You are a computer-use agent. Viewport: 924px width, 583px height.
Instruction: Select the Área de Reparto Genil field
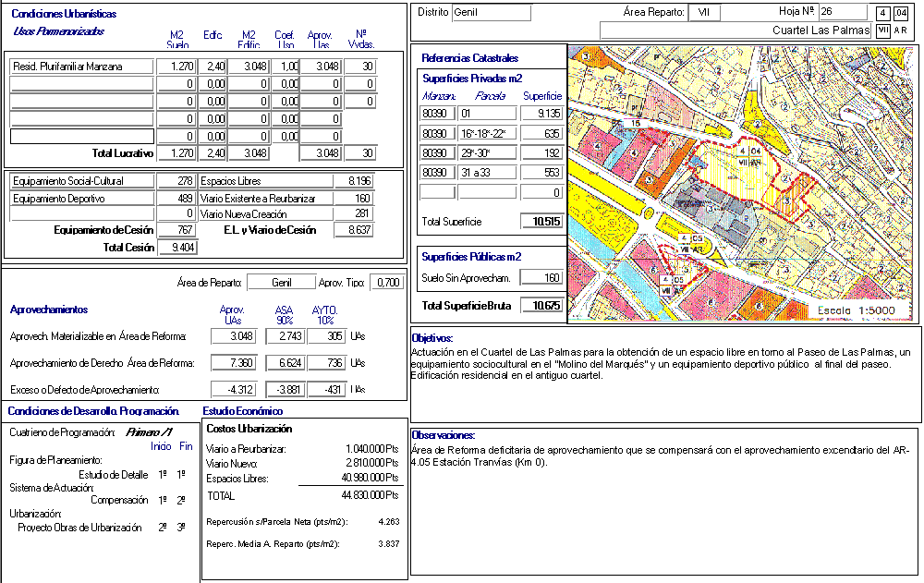281,283
